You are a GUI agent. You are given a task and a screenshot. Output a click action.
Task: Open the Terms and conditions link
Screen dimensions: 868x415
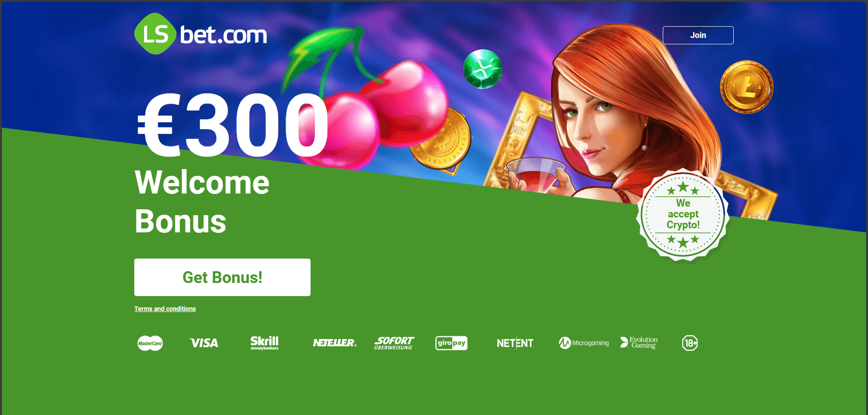click(165, 309)
